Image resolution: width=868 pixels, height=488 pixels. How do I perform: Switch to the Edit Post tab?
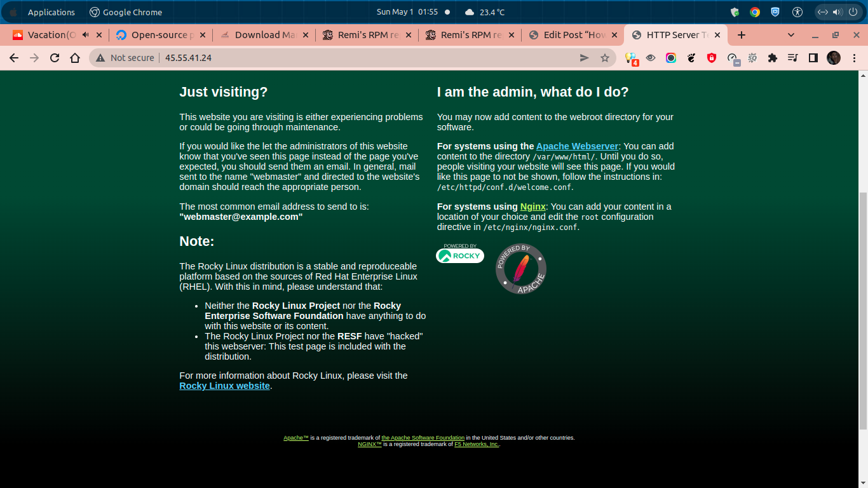pyautogui.click(x=573, y=35)
